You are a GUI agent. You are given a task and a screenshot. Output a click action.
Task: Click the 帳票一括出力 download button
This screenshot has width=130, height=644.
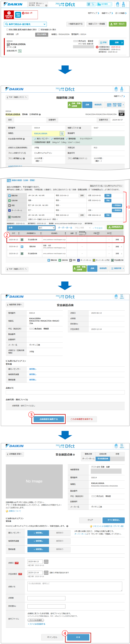click(x=117, y=24)
